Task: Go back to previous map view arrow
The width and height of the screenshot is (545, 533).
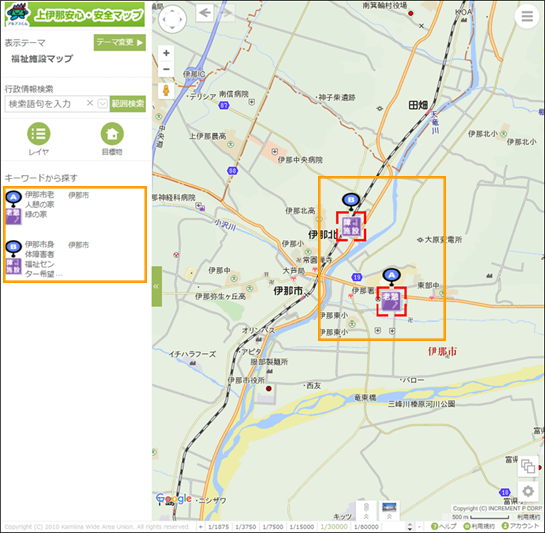Action: (205, 13)
